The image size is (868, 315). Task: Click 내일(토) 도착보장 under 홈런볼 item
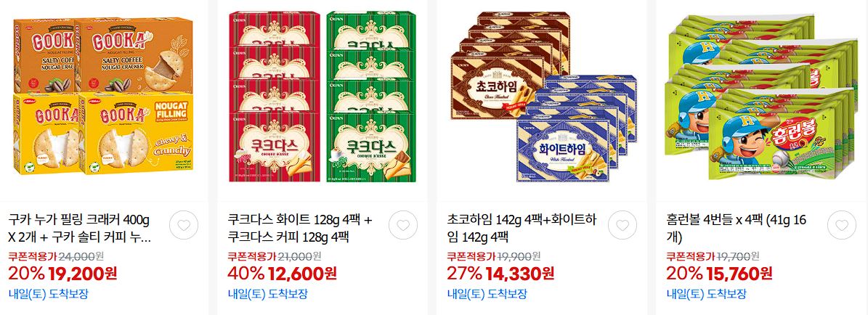(x=706, y=294)
